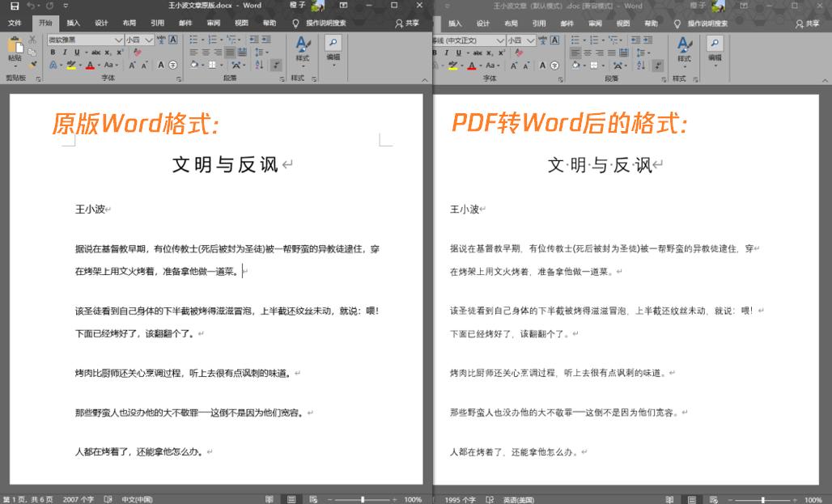832x504 pixels.
Task: Open the 小四 font size dropdown in the docx window
Action: coord(138,39)
